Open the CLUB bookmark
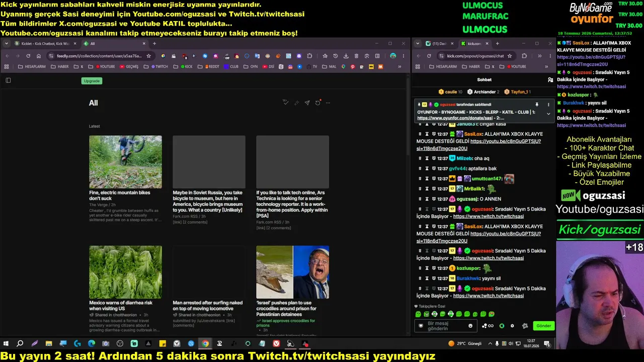The height and width of the screenshot is (362, 644). pyautogui.click(x=231, y=66)
